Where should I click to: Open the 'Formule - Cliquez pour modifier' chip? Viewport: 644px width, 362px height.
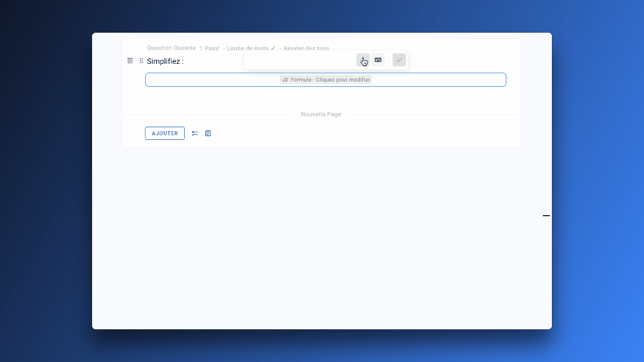coord(330,80)
